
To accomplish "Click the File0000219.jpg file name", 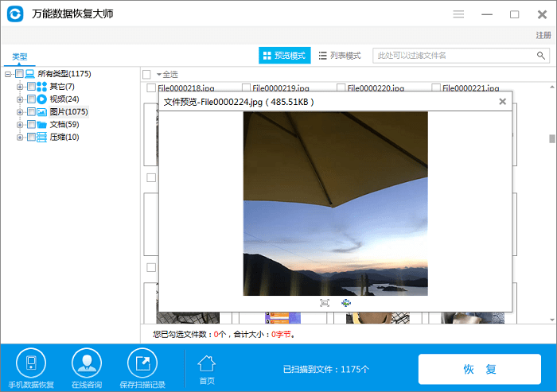I will point(281,87).
